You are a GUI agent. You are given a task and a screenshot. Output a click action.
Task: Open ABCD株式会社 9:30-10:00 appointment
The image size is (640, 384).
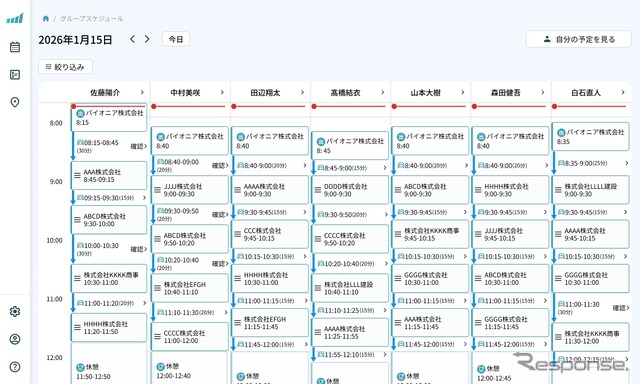(109, 220)
